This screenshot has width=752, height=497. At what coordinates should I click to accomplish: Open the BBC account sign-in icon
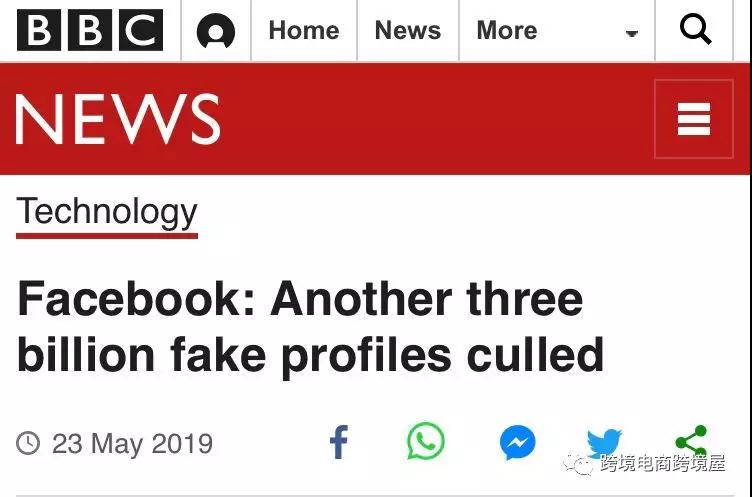point(215,32)
